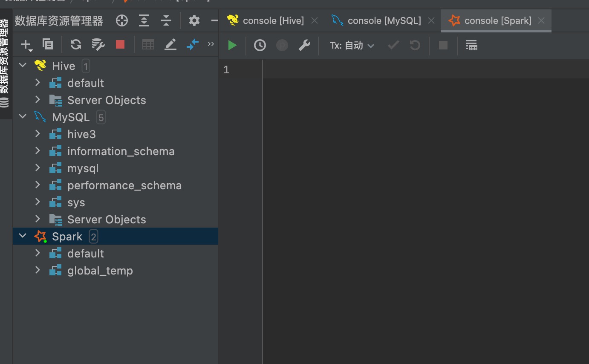Viewport: 589px width, 364px height.
Task: Collapse the Spark data source node
Action: (x=22, y=236)
